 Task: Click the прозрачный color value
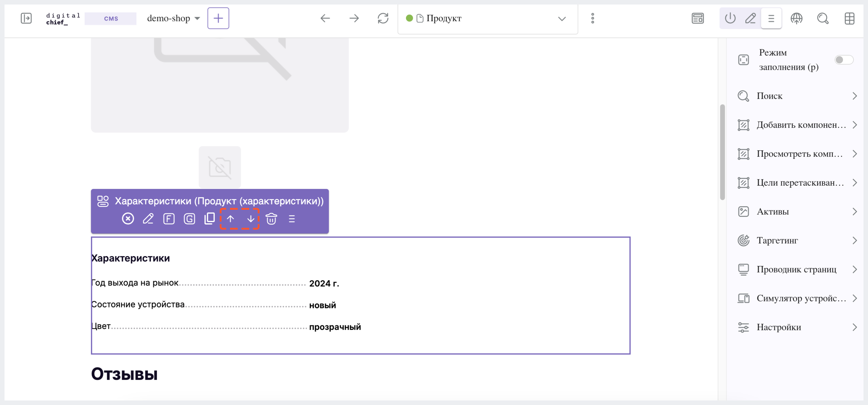pyautogui.click(x=335, y=327)
